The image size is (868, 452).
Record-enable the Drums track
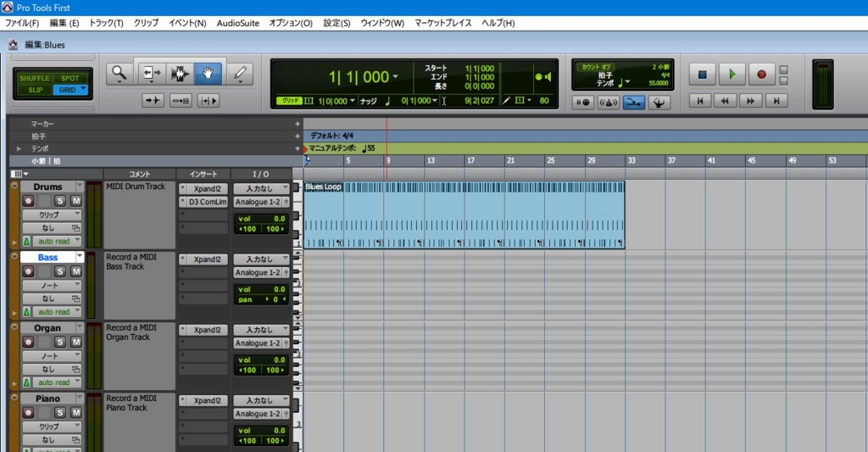point(28,200)
